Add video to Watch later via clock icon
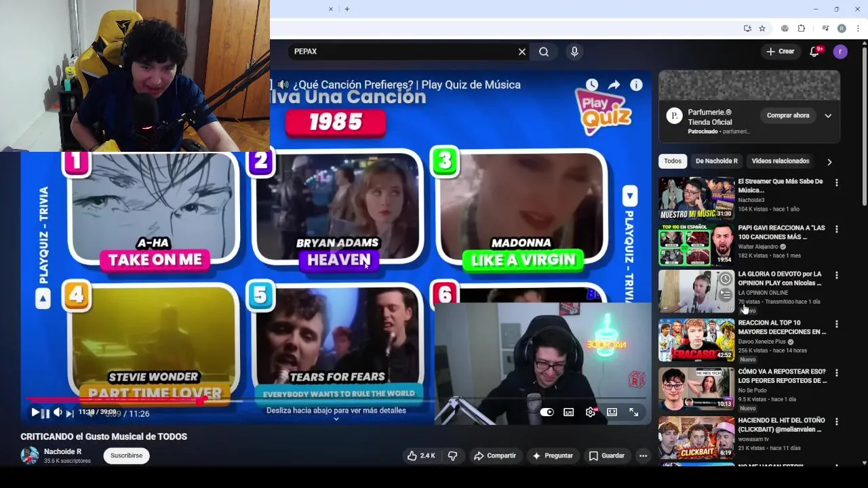 pos(592,85)
